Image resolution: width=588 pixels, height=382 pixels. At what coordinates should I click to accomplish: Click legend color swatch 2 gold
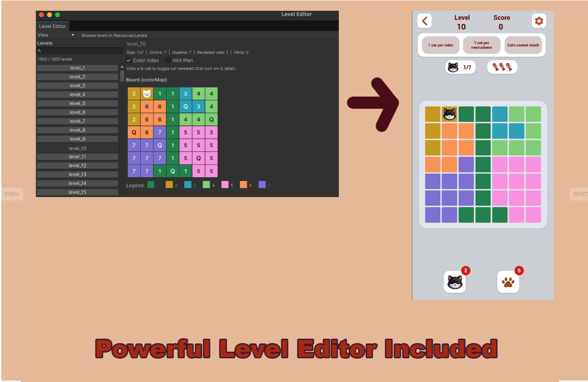click(169, 185)
